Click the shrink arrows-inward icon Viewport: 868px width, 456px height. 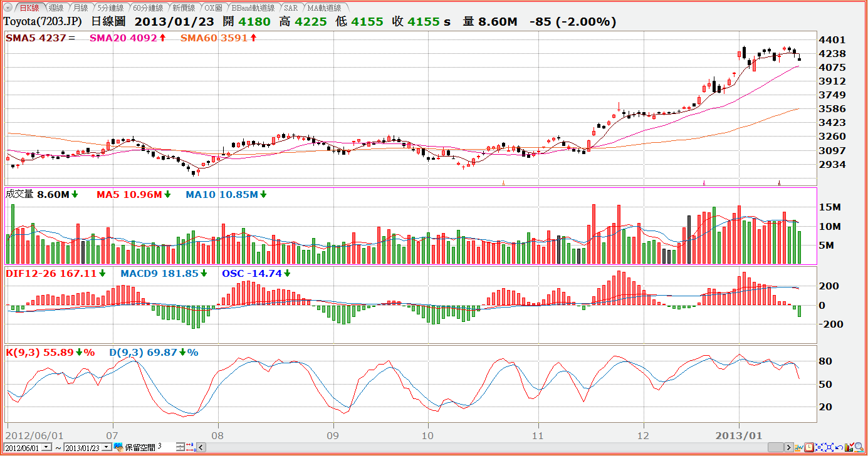pyautogui.click(x=819, y=447)
